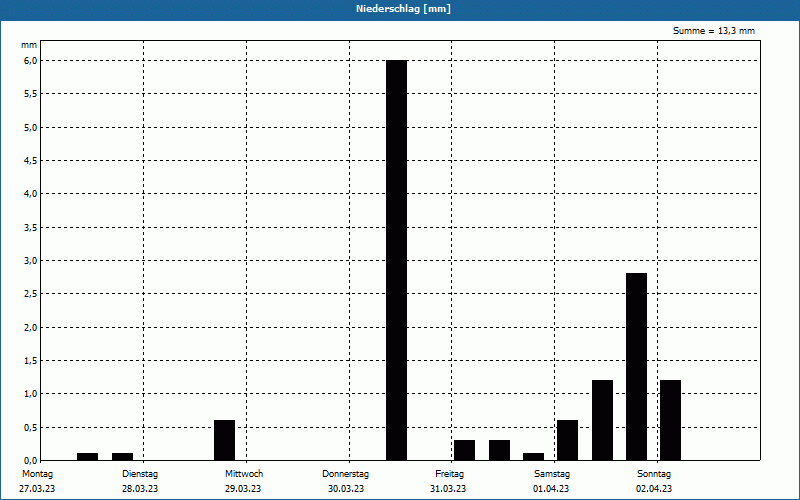This screenshot has height=500, width=800.
Task: Click the 0,6 mm bar right after the Samstag gridline
Action: coord(567,440)
